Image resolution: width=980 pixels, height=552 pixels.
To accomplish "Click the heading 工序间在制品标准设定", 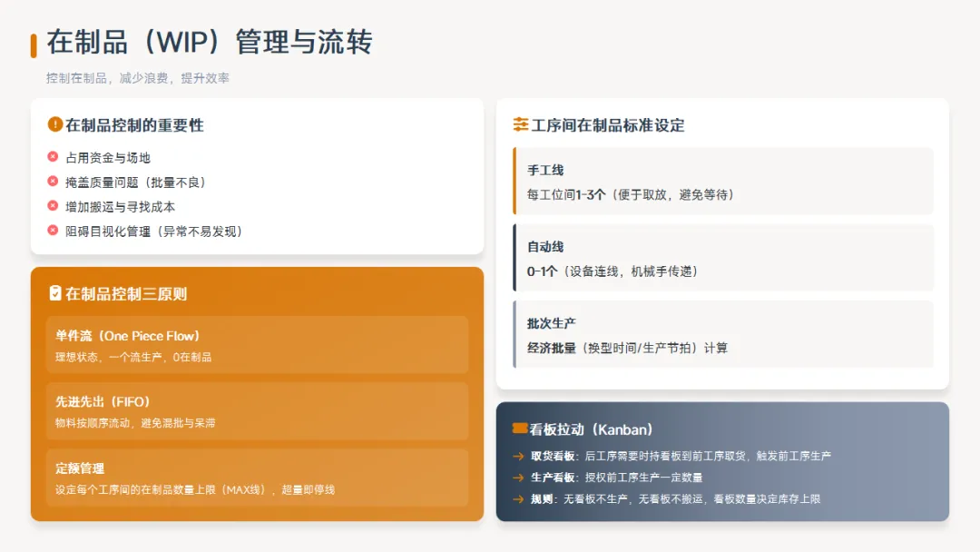I will coord(608,125).
